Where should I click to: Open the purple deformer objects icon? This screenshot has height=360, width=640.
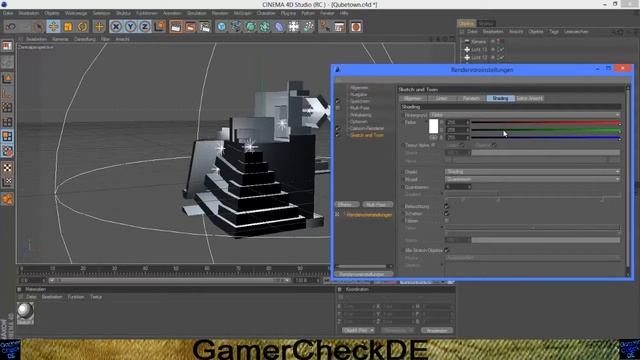279,27
